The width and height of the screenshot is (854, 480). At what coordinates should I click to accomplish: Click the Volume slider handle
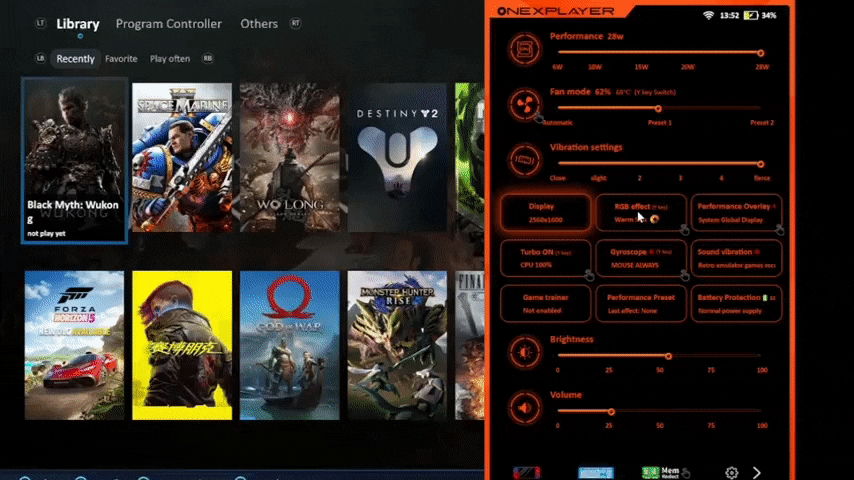(611, 411)
